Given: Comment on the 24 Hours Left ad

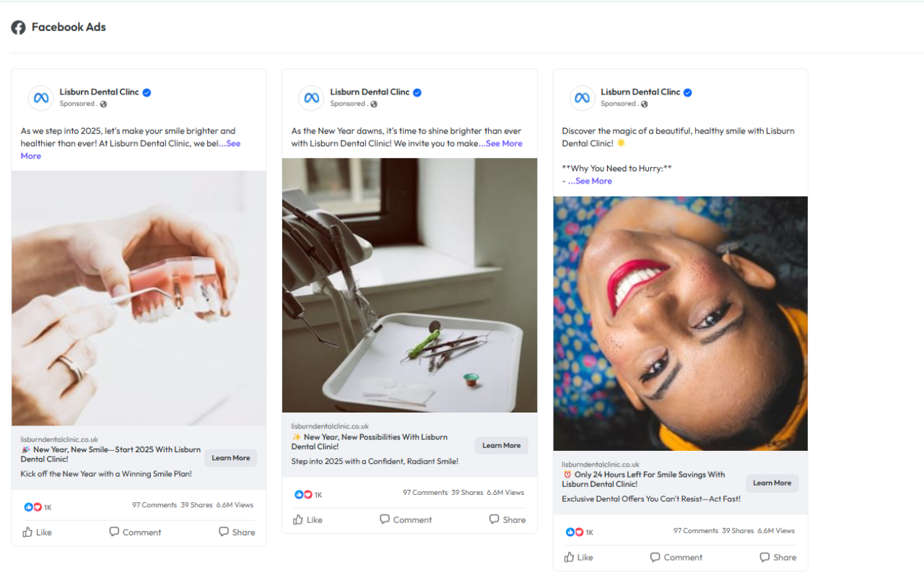Looking at the screenshot, I should click(x=676, y=557).
